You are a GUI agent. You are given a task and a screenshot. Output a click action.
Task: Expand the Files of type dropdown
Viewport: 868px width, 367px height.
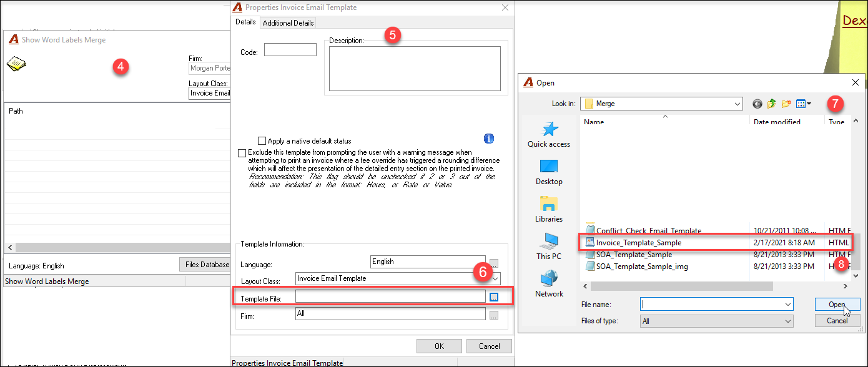787,321
